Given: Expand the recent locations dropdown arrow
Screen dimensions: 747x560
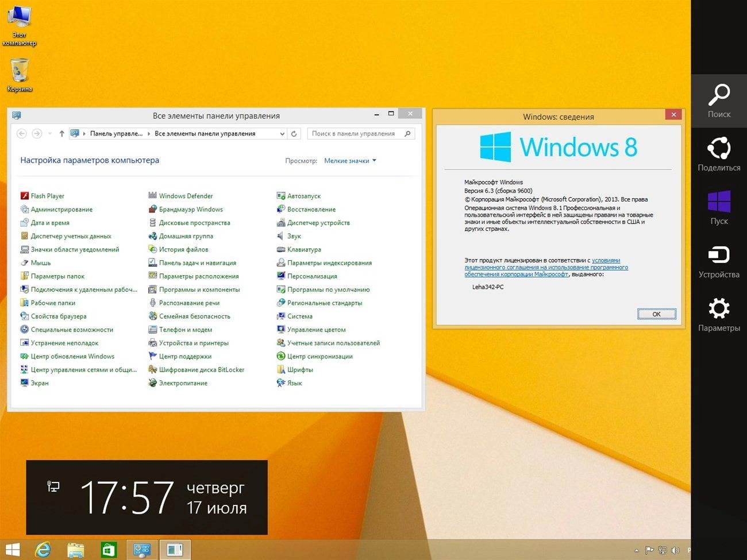Looking at the screenshot, I should pyautogui.click(x=49, y=133).
